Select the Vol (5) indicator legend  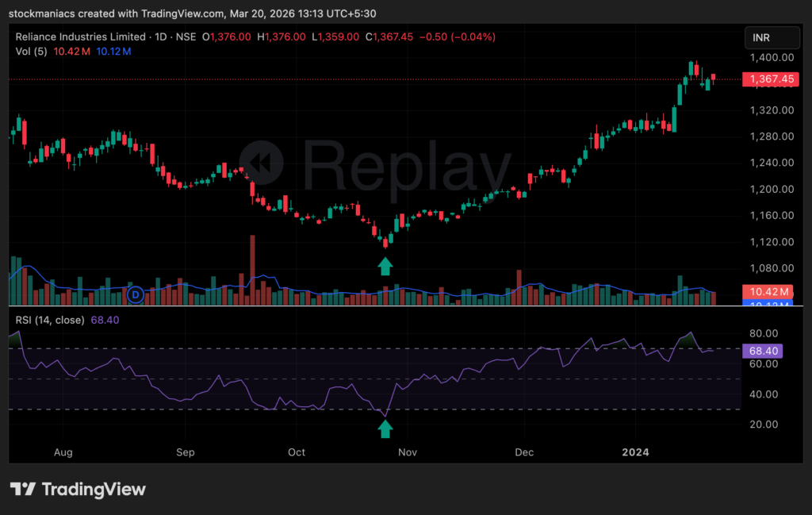(31, 52)
